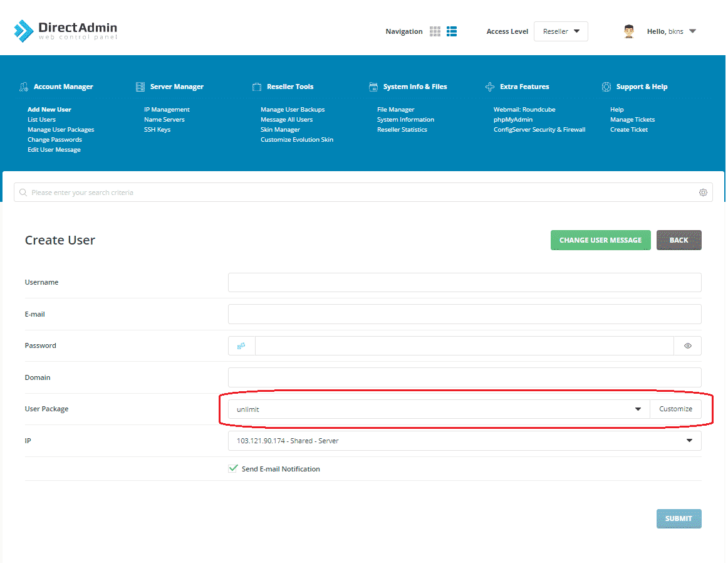Click the user avatar icon

coord(629,31)
